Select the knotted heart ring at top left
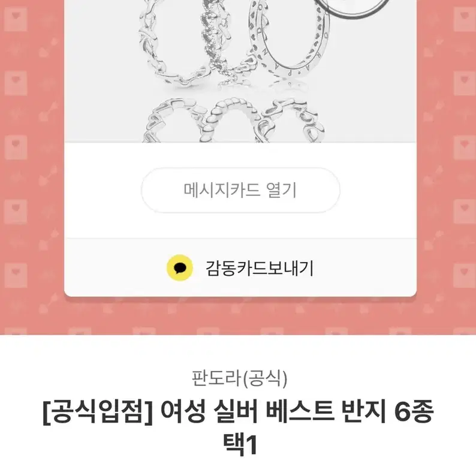This screenshot has height=476, width=476. (x=168, y=44)
